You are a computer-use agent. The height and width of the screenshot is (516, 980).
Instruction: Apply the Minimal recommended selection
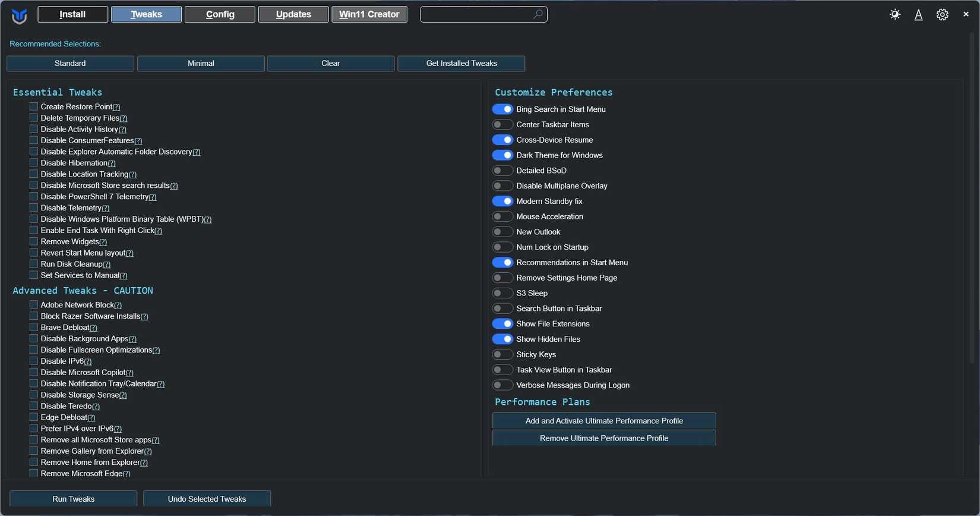coord(201,64)
